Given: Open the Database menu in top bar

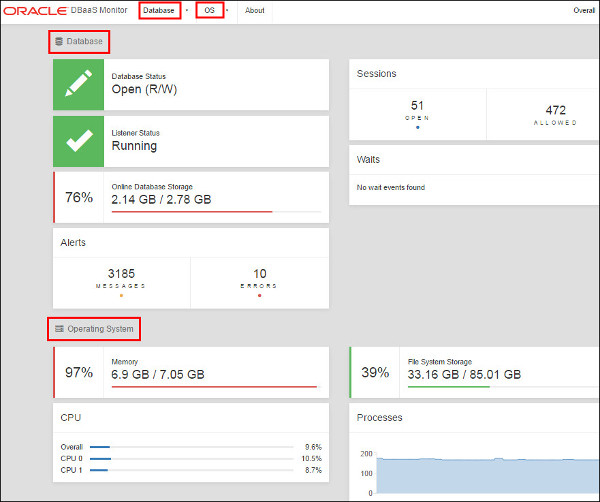Looking at the screenshot, I should (159, 10).
